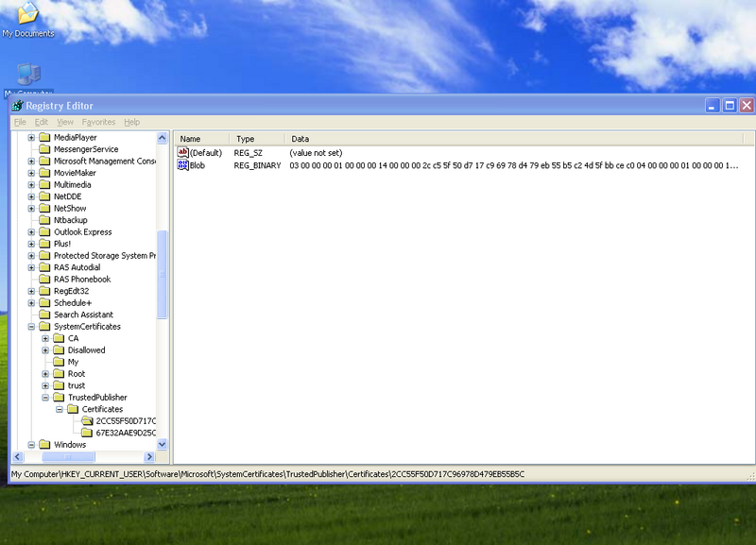Select the My Computer desktop icon

pyautogui.click(x=29, y=75)
